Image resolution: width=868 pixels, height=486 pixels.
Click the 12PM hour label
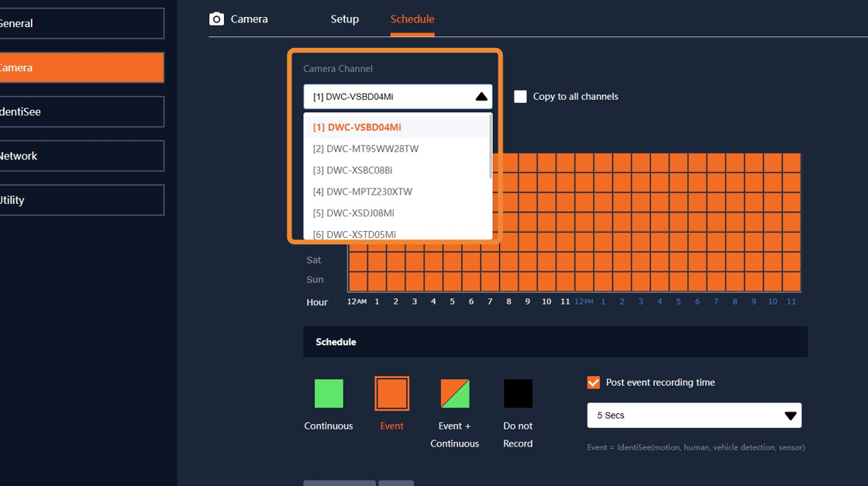click(584, 302)
